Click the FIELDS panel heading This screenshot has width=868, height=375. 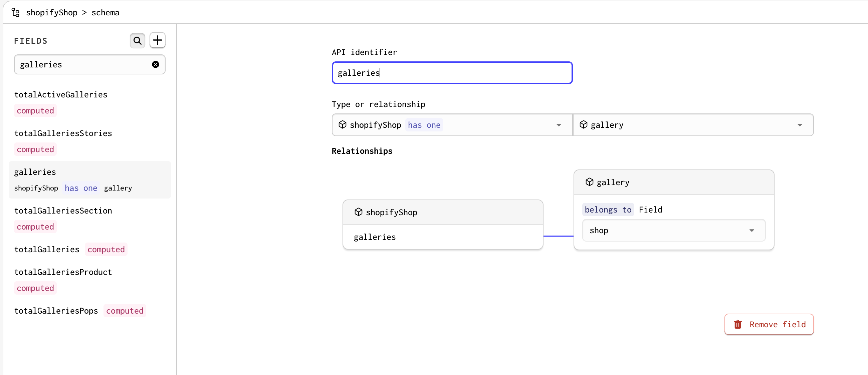[31, 41]
